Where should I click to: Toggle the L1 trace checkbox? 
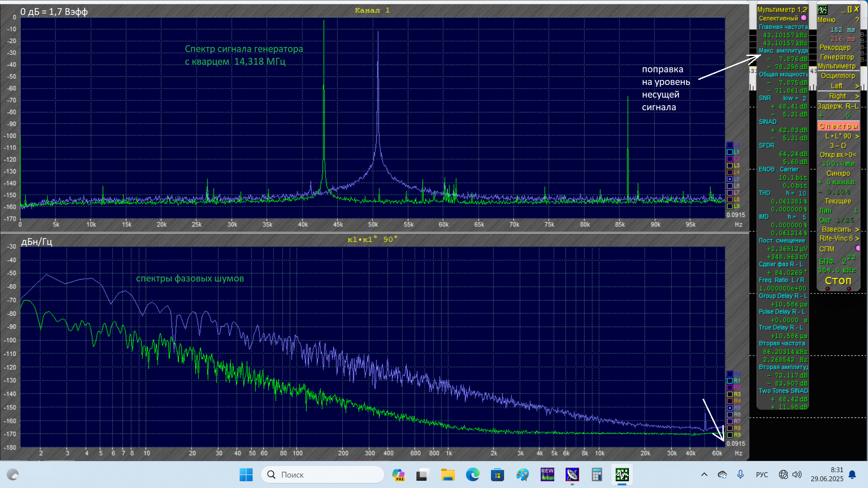coord(730,152)
